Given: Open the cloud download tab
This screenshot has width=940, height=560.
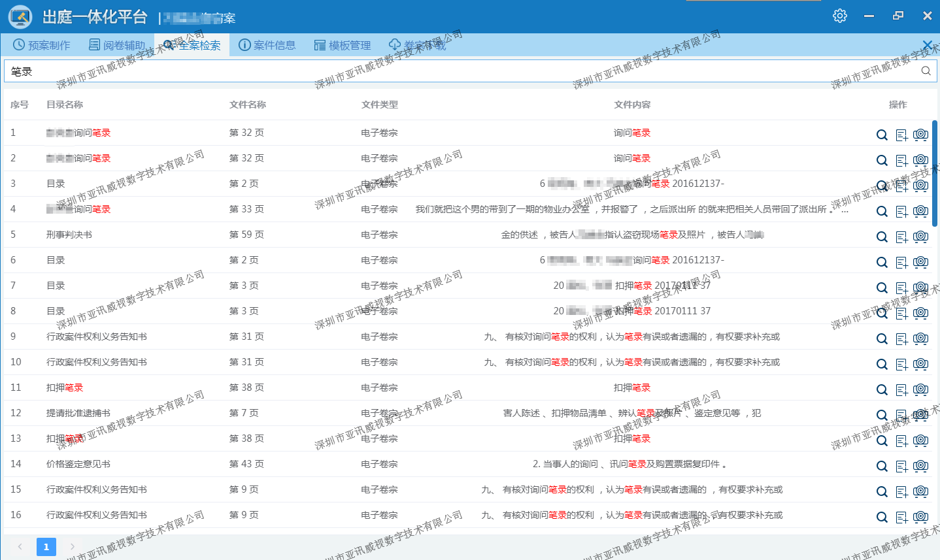Looking at the screenshot, I should [x=417, y=45].
